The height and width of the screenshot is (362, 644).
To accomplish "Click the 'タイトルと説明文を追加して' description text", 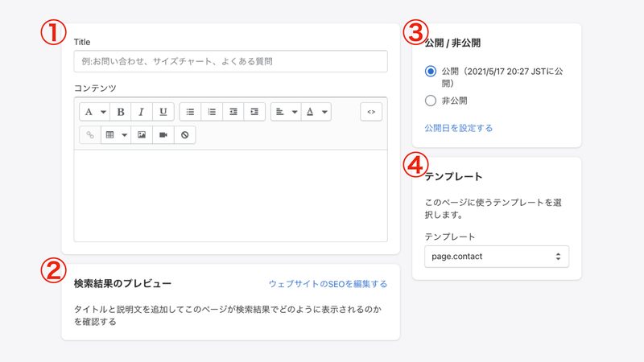I will [228, 315].
